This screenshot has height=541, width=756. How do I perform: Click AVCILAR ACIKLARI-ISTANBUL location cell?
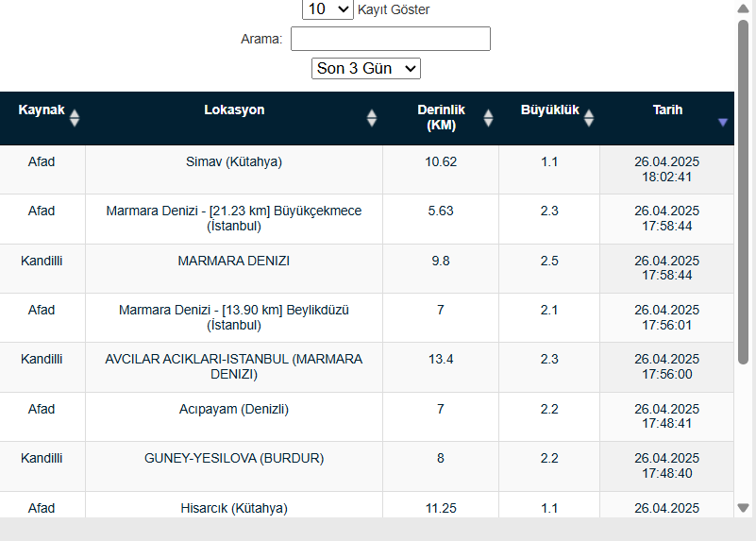coord(234,367)
